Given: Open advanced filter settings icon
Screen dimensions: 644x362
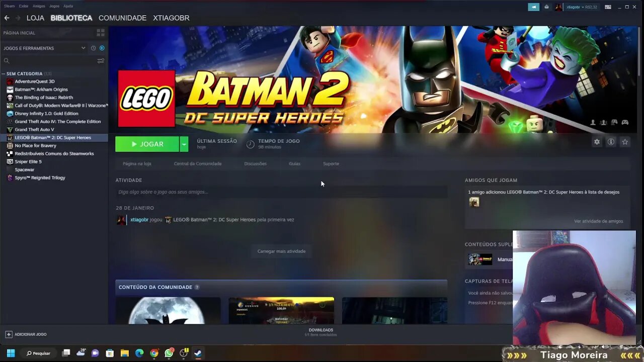Looking at the screenshot, I should click(x=101, y=61).
